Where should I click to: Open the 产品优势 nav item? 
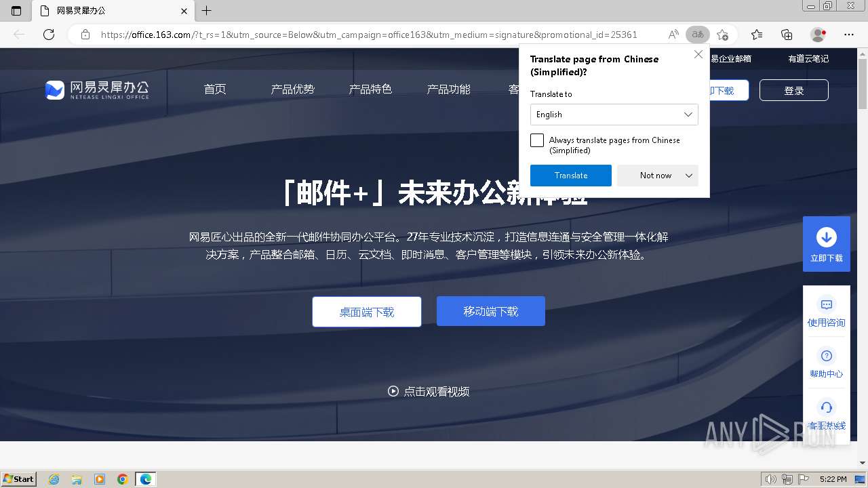coord(293,89)
